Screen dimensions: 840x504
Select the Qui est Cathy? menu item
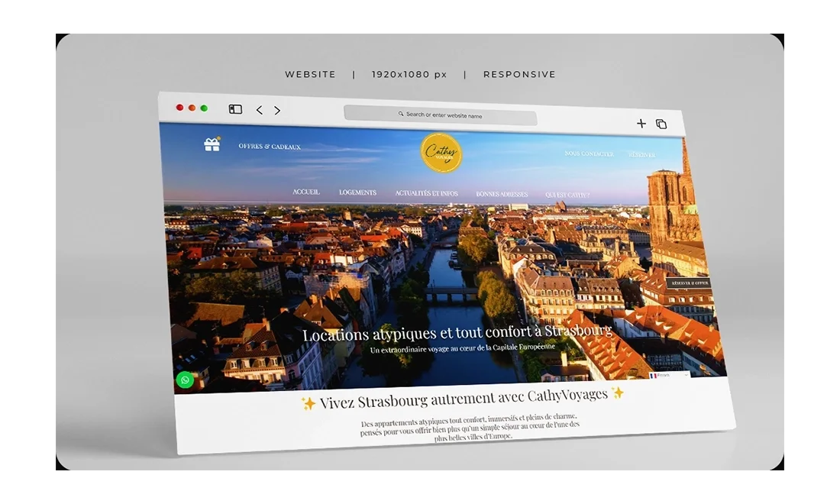[x=567, y=195]
